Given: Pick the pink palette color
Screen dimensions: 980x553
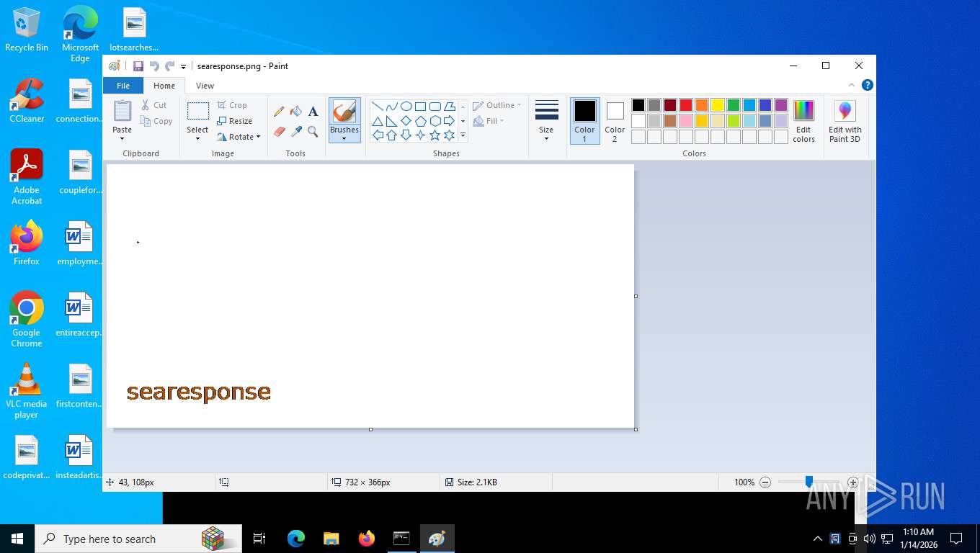Looking at the screenshot, I should coord(686,121).
